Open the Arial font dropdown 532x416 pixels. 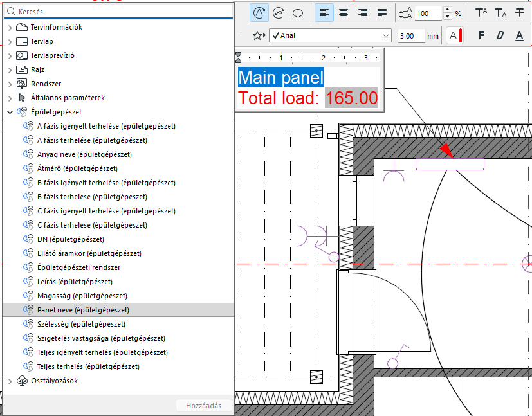330,35
